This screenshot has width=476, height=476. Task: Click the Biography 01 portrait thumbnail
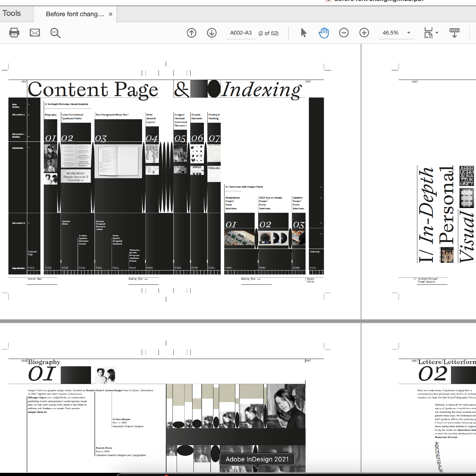[x=105, y=375]
